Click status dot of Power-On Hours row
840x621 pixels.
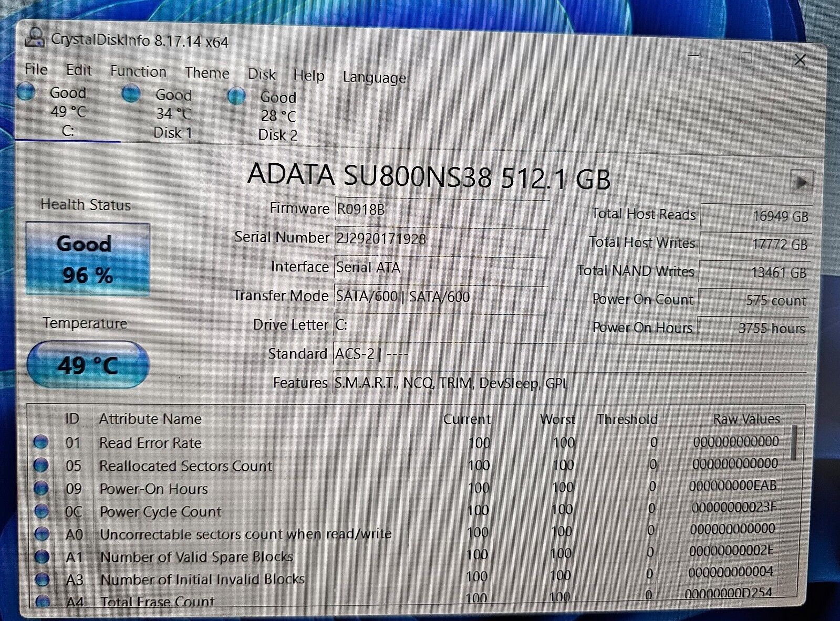(x=41, y=488)
